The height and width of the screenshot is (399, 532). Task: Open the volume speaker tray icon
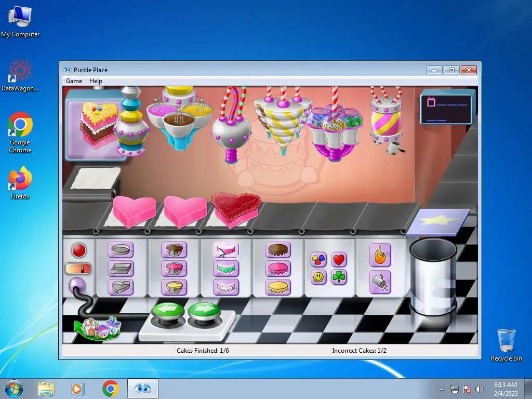tap(480, 389)
